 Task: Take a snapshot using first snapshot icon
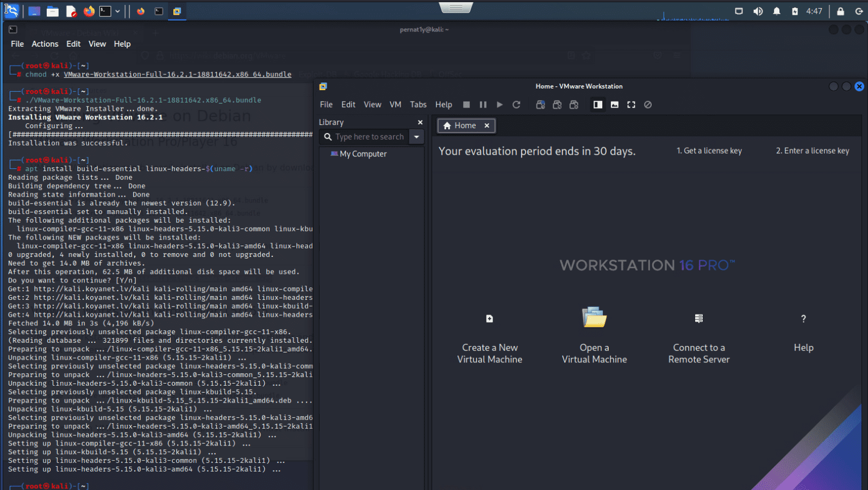[540, 105]
